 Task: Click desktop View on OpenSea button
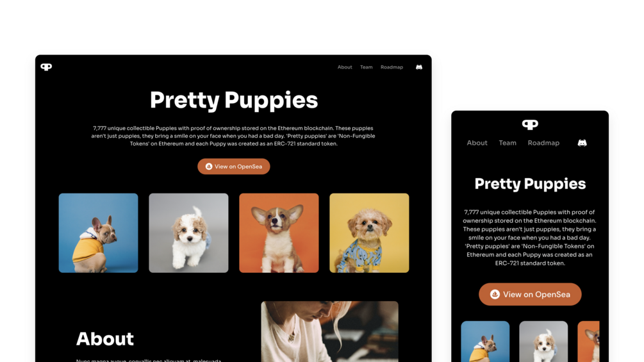(x=234, y=166)
